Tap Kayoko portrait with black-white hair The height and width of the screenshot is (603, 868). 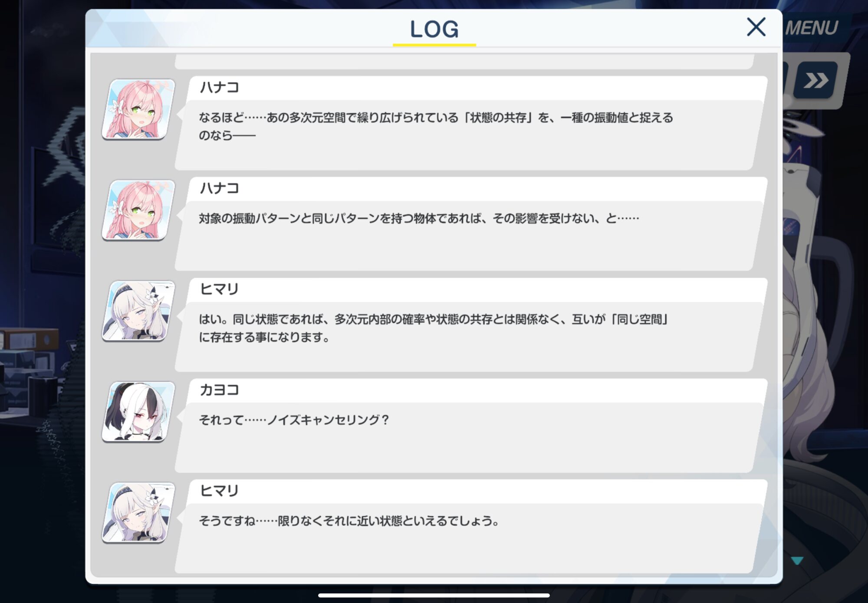pos(138,412)
